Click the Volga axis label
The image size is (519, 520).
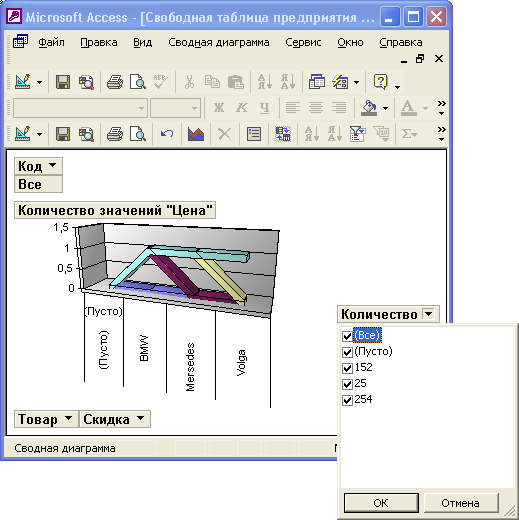[241, 363]
